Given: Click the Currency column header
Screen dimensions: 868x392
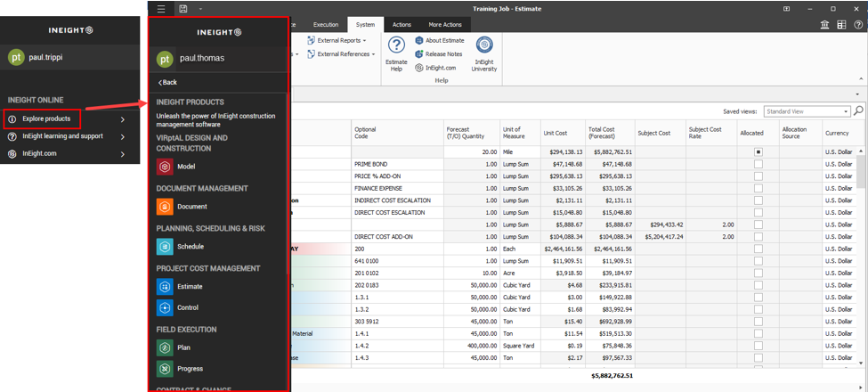Looking at the screenshot, I should [x=840, y=133].
